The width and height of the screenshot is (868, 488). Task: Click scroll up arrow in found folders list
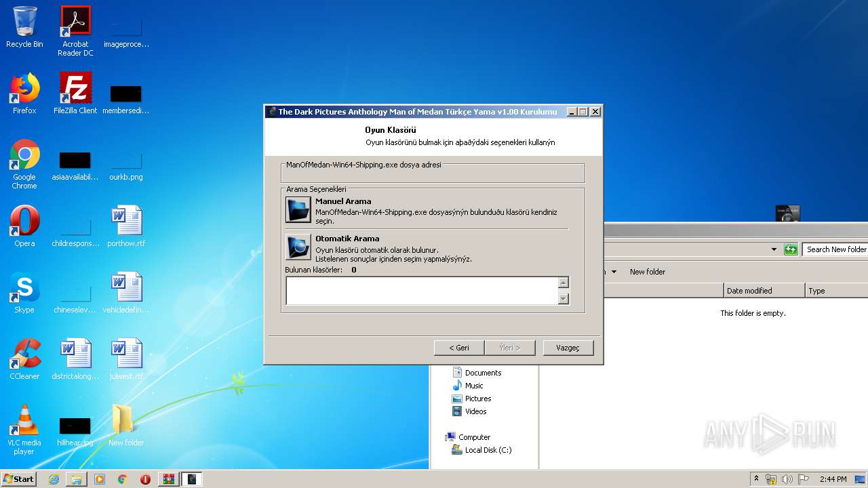(563, 283)
